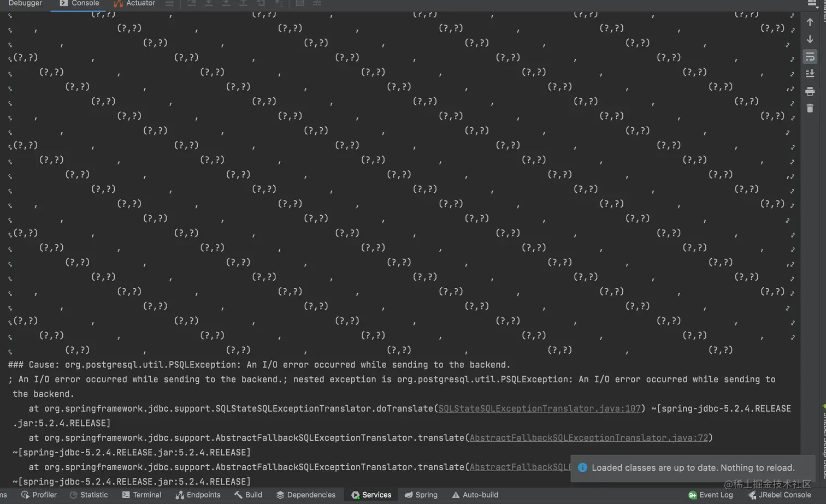The width and height of the screenshot is (826, 504).
Task: Open the Statistic tool window
Action: pyautogui.click(x=88, y=495)
